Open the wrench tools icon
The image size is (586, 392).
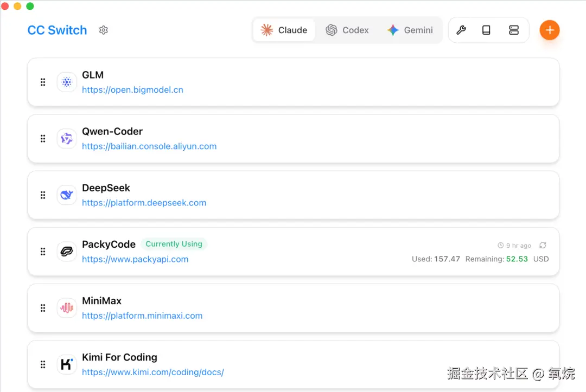pos(461,30)
